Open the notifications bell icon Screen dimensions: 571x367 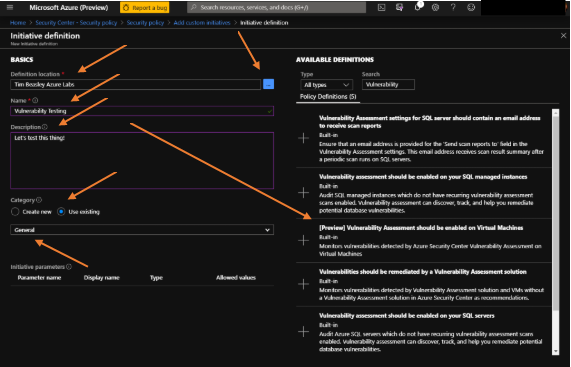pos(418,7)
